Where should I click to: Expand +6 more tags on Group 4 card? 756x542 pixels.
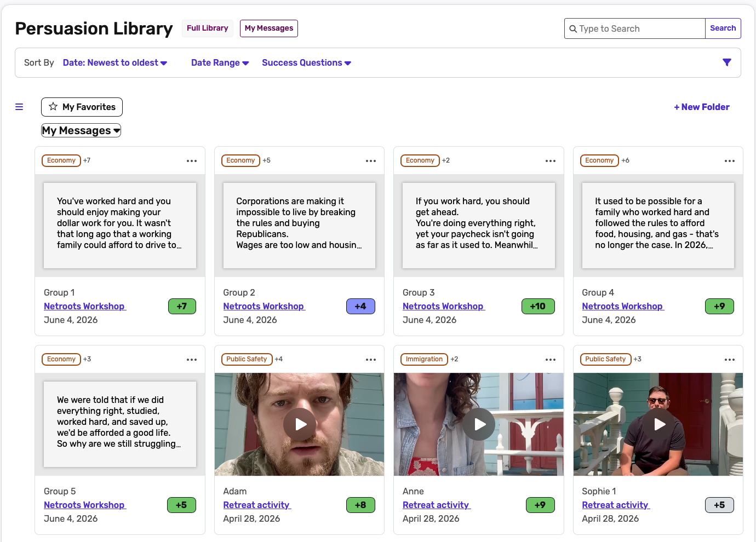[x=625, y=160]
